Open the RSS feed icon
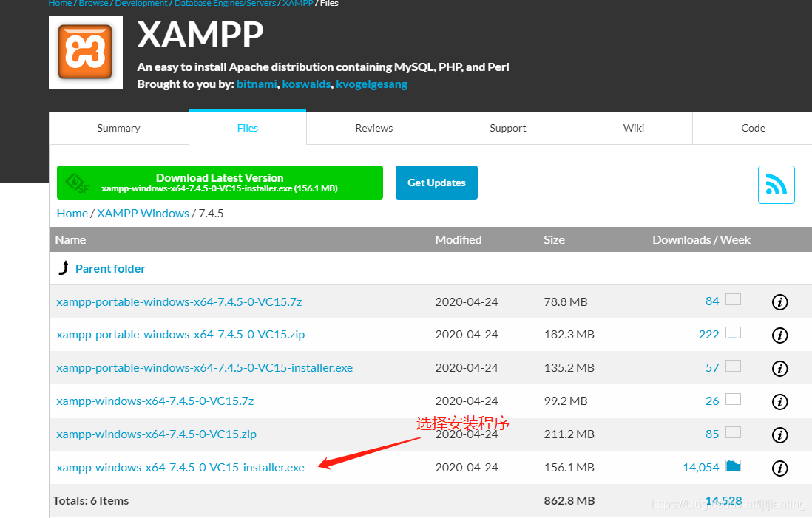 pyautogui.click(x=777, y=185)
